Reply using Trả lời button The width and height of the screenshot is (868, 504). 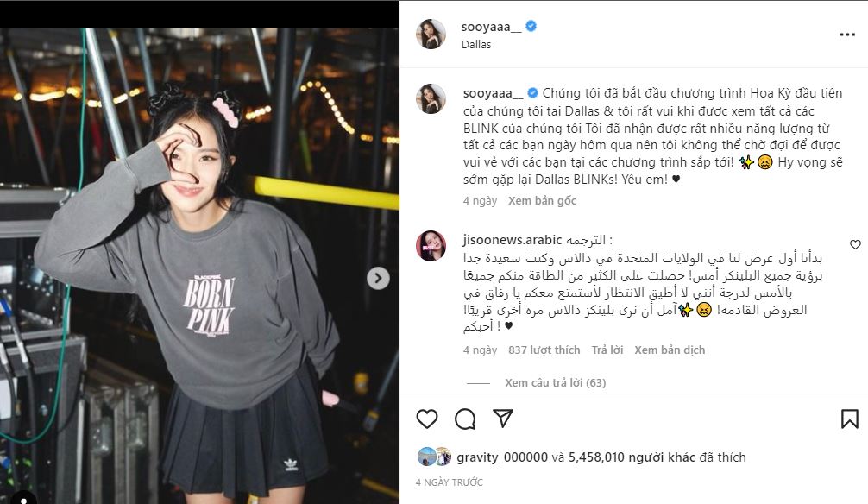tap(607, 350)
